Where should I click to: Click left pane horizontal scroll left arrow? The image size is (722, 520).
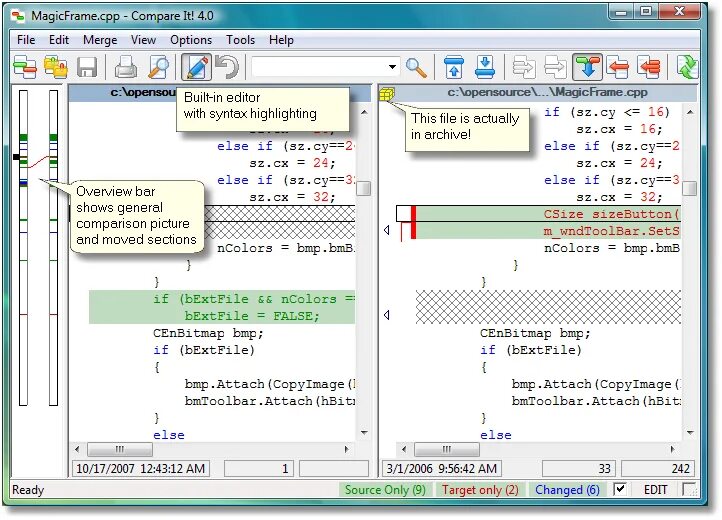pyautogui.click(x=77, y=449)
